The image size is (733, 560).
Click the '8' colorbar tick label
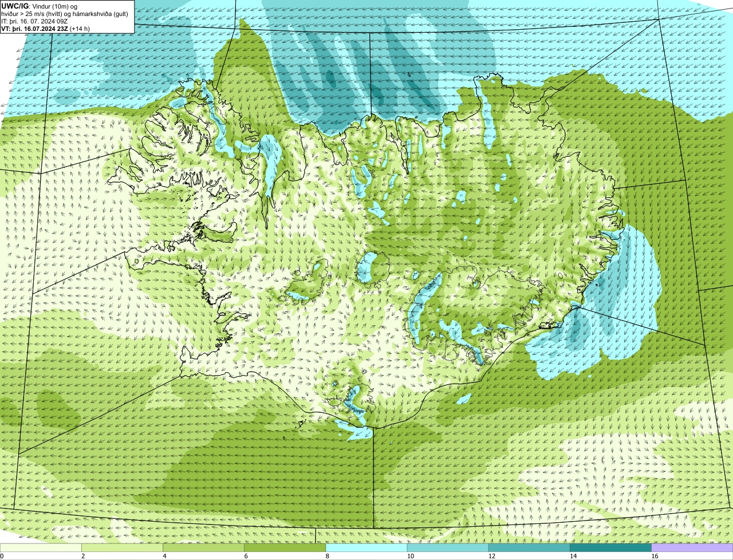327,556
